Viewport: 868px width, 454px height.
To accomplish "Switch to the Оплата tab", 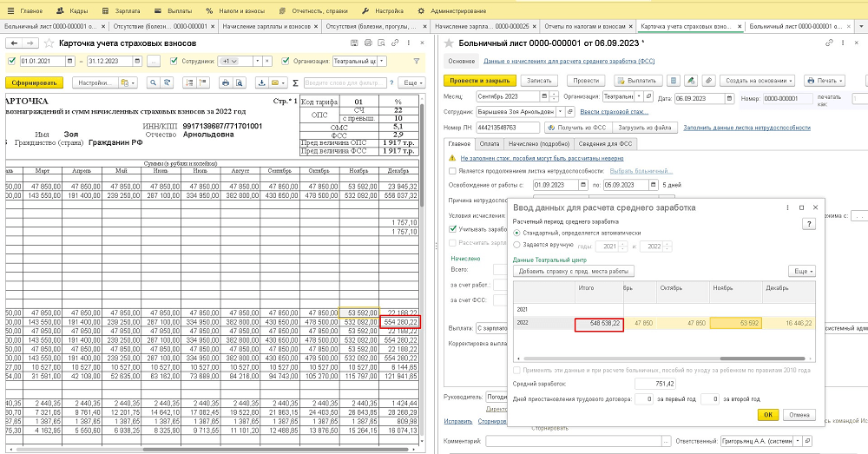I will coord(490,143).
